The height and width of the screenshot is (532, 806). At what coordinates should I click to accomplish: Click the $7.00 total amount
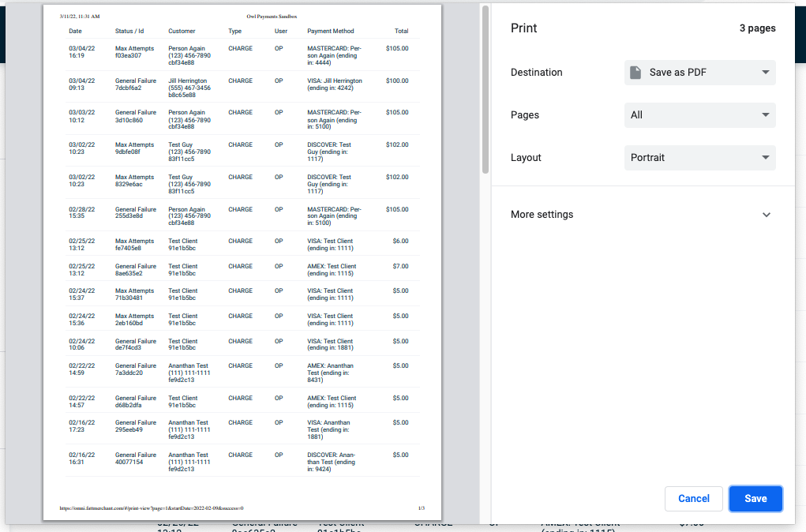[x=400, y=266]
